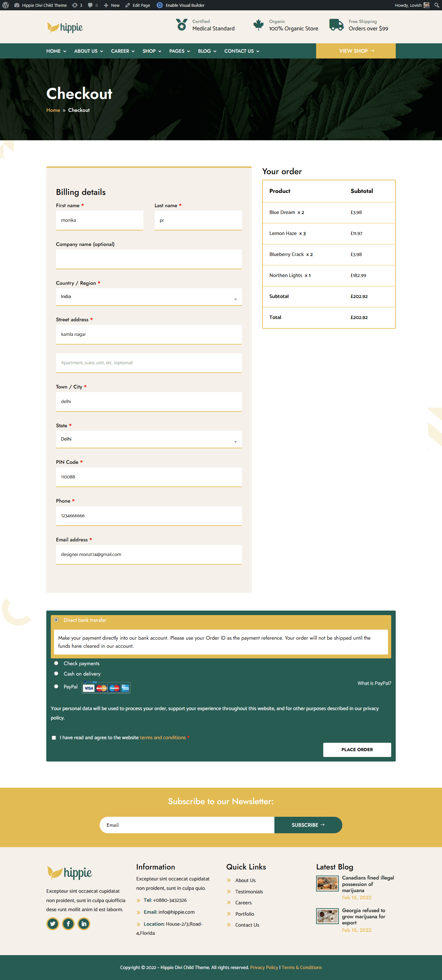This screenshot has width=442, height=980.
Task: Expand the State dropdown showing Delhi
Action: [x=149, y=439]
